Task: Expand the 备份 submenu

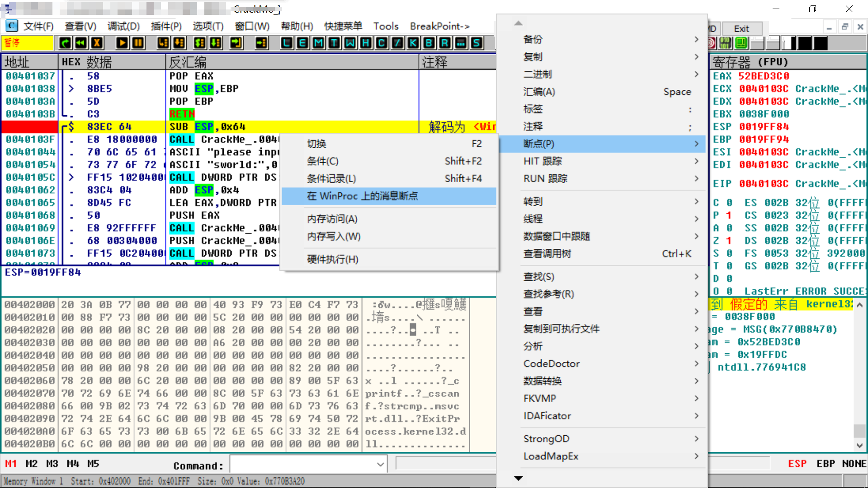Action: 602,39
